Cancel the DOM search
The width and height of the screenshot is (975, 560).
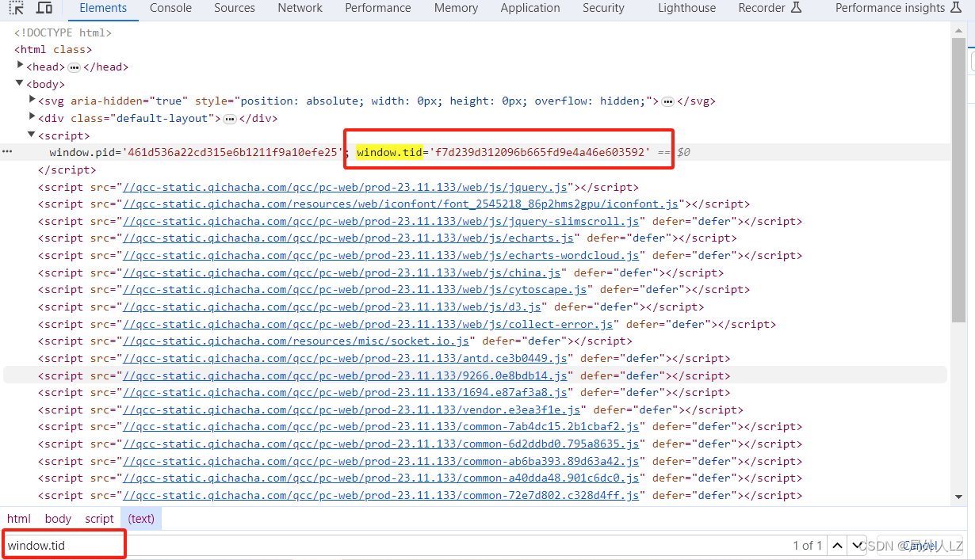[920, 546]
